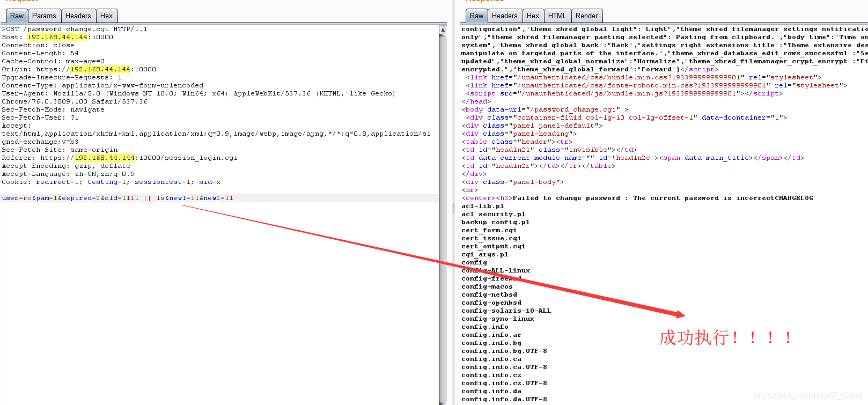
Task: Click config.info.da.UTF-8 in response output
Action: [504, 399]
